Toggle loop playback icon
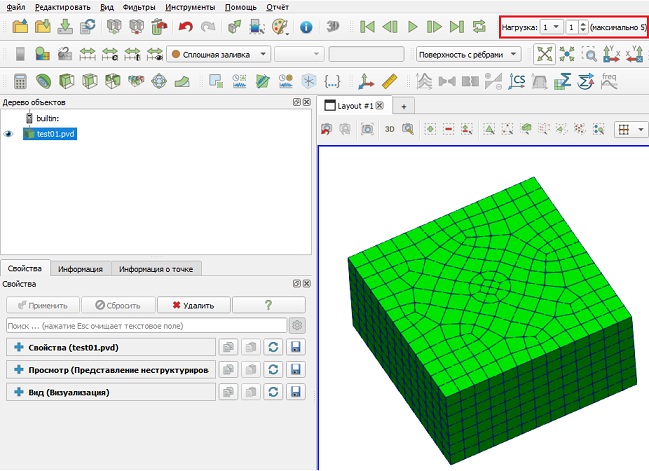This screenshot has height=471, width=649. [479, 27]
